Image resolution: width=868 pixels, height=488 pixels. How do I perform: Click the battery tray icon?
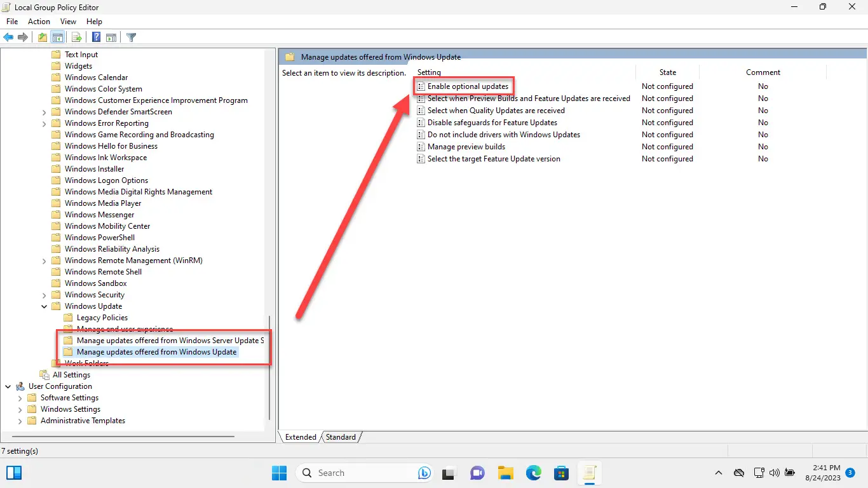[x=790, y=473]
